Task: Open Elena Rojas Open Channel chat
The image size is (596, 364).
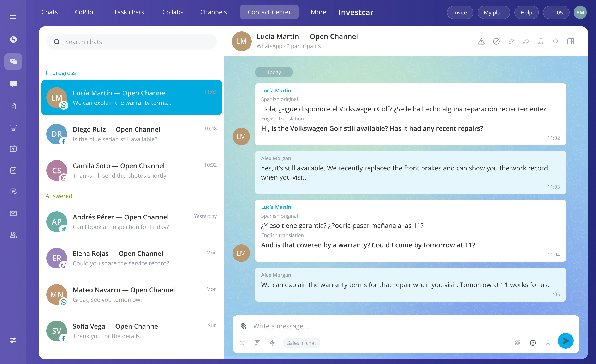Action: 131,258
